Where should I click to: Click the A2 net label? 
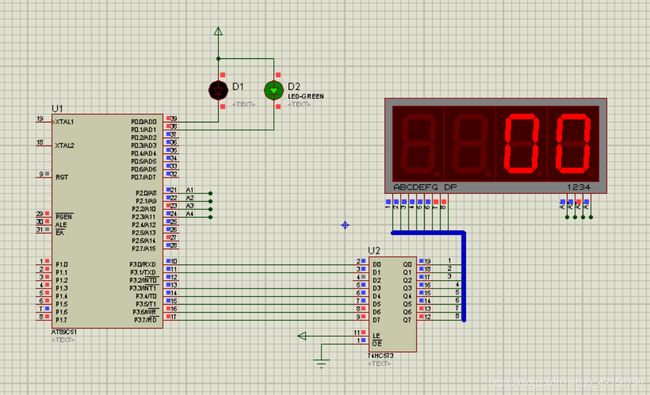[190, 198]
